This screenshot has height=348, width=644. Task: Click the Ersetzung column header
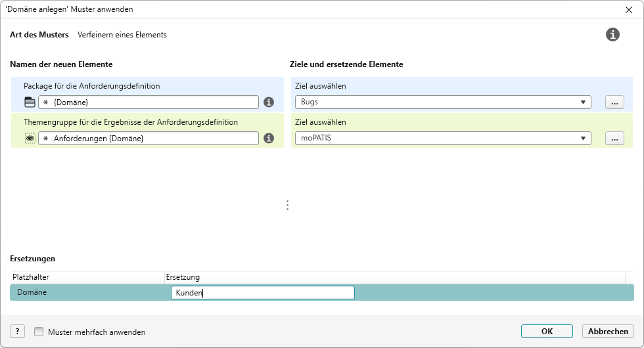pos(394,277)
